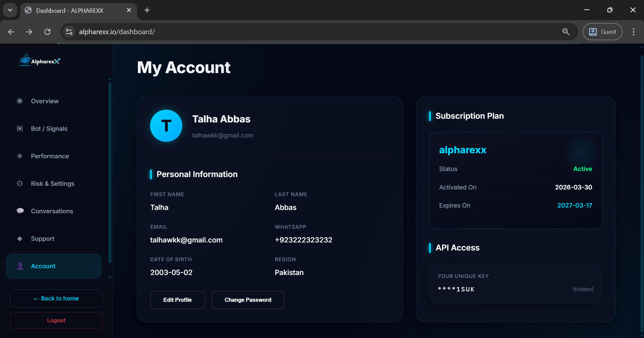The height and width of the screenshot is (338, 644).
Task: Click the Edit Profile button
Action: [x=177, y=300]
